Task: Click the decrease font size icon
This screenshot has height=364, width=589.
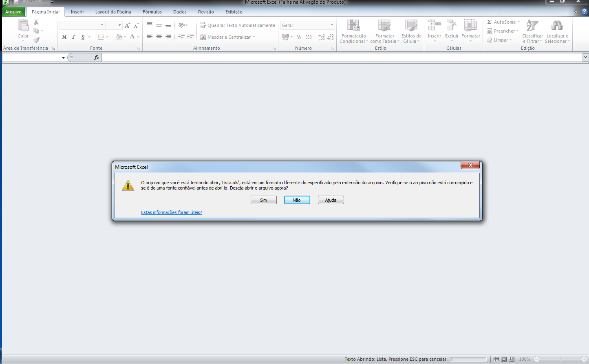Action: pos(136,26)
